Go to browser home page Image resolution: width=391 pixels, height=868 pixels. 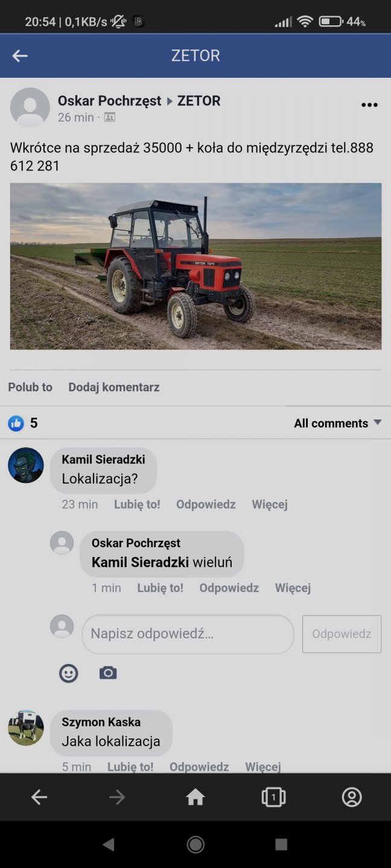(x=195, y=797)
